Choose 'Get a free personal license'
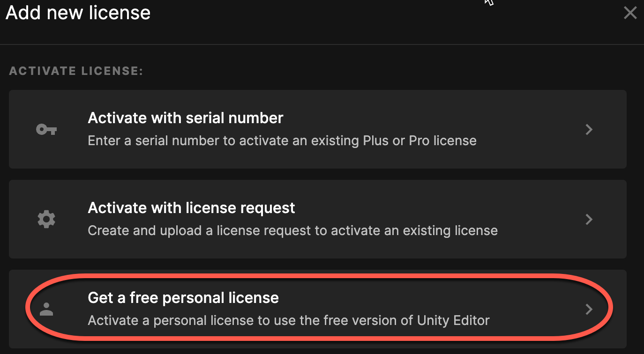 tap(183, 297)
